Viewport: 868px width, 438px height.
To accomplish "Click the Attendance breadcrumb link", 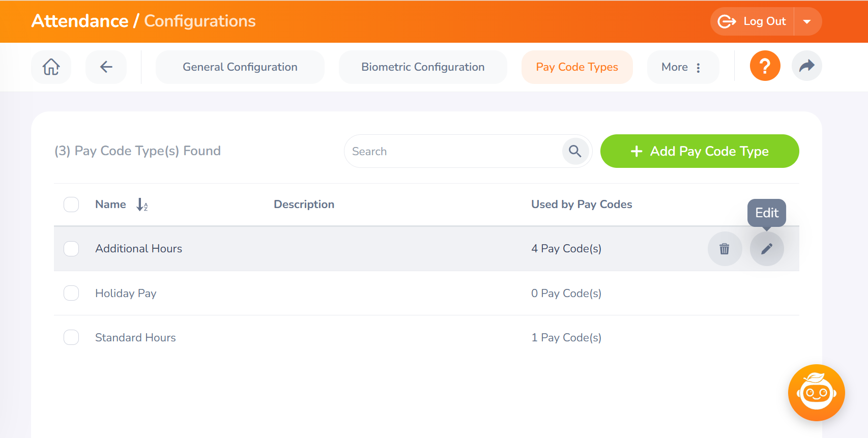I will click(x=80, y=21).
